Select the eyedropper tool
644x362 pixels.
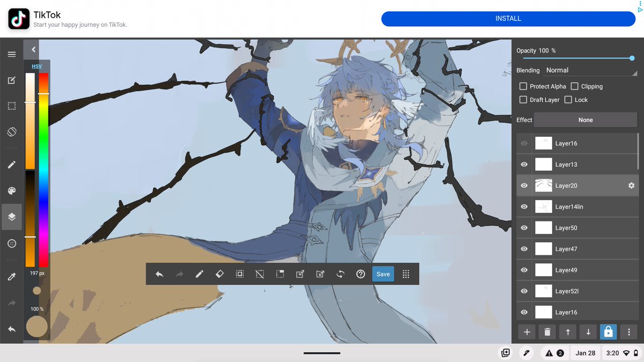tap(12, 277)
